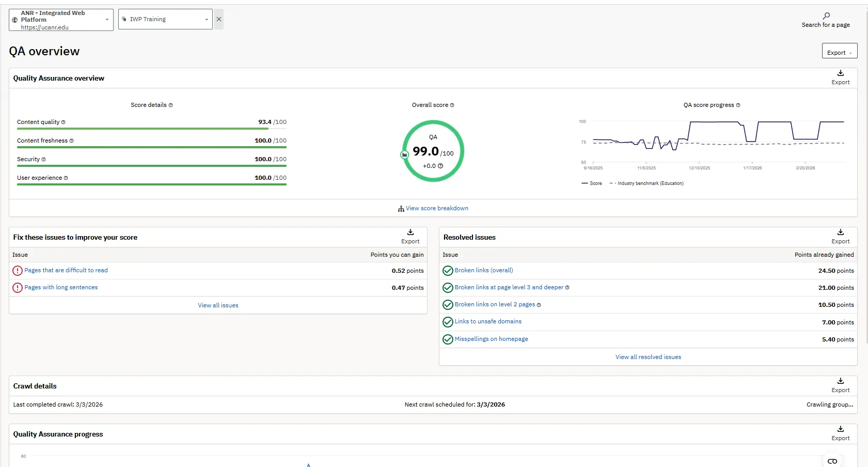Clear the IWP Training selection with the X

218,19
